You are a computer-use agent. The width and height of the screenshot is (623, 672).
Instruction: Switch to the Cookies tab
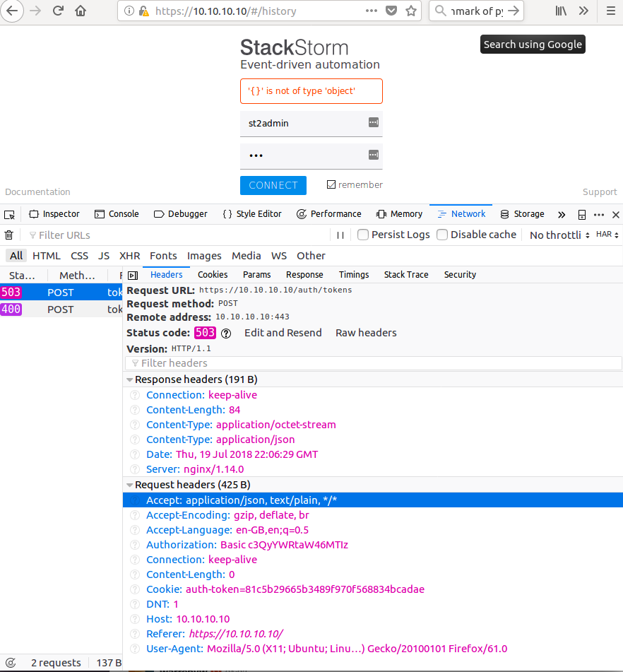click(212, 274)
